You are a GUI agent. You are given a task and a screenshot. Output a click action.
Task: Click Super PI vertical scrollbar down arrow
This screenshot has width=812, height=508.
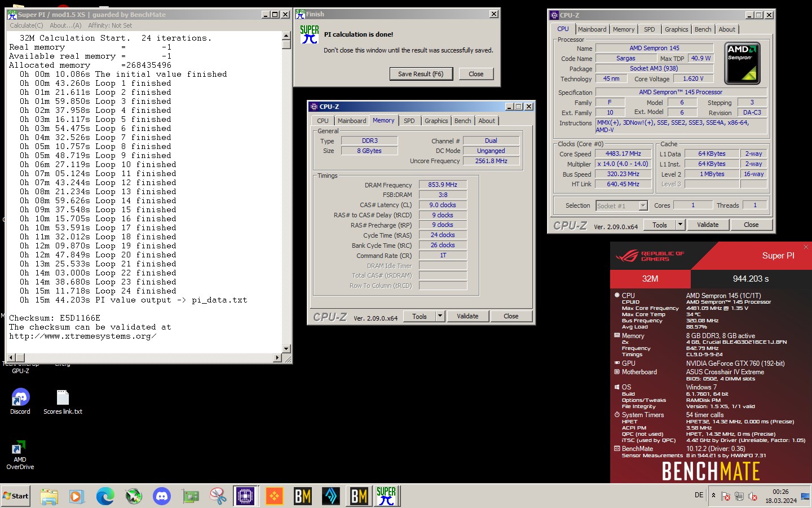pos(286,349)
